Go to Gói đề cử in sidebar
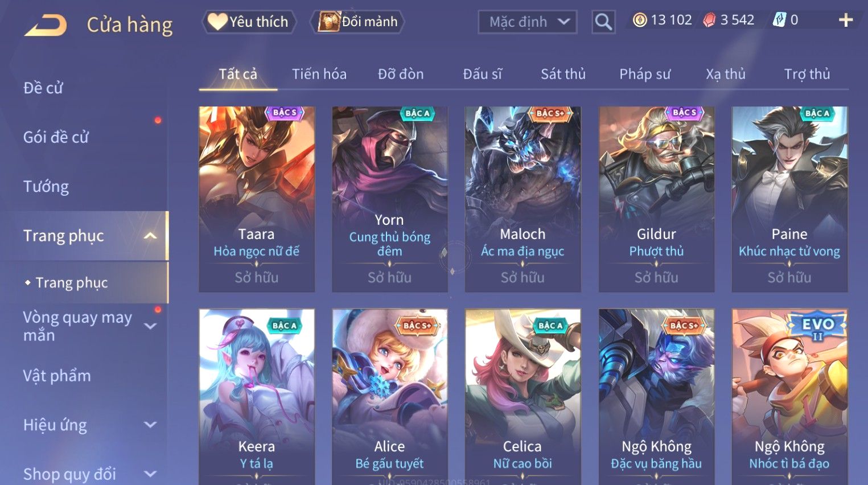This screenshot has height=485, width=868. 56,137
